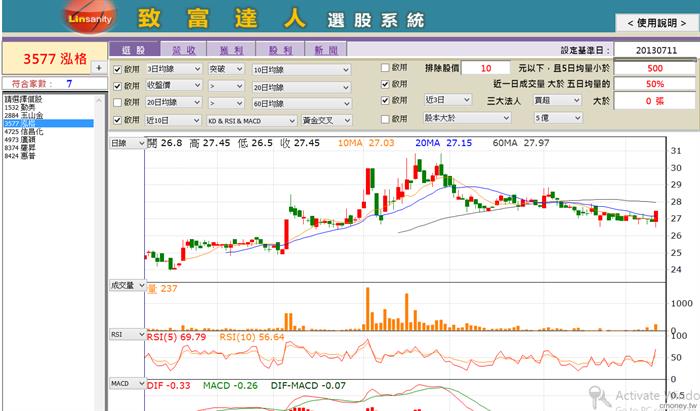Image resolution: width=700 pixels, height=411 pixels.
Task: Click the RSI(5) 69.79 readout
Action: pos(176,337)
